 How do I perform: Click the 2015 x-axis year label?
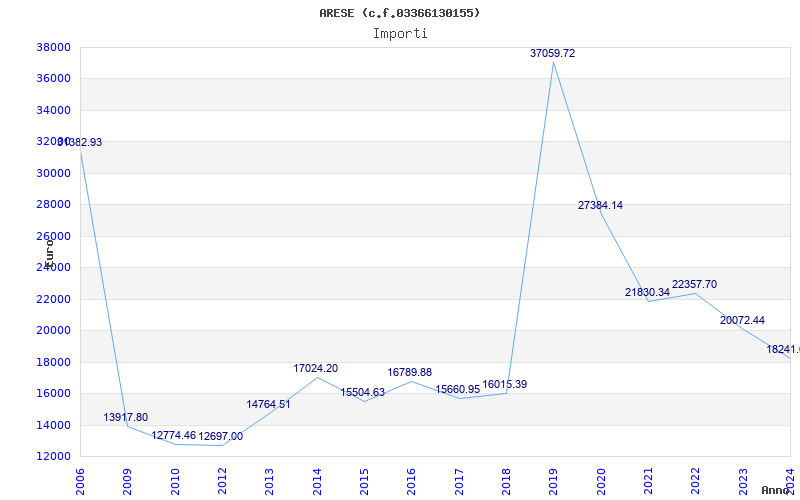pyautogui.click(x=364, y=482)
